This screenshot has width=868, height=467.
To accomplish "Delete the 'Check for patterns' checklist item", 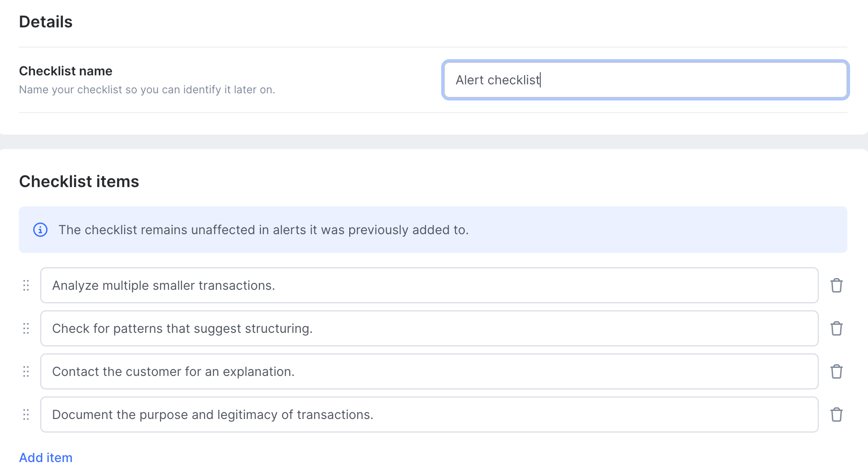I will [x=836, y=328].
